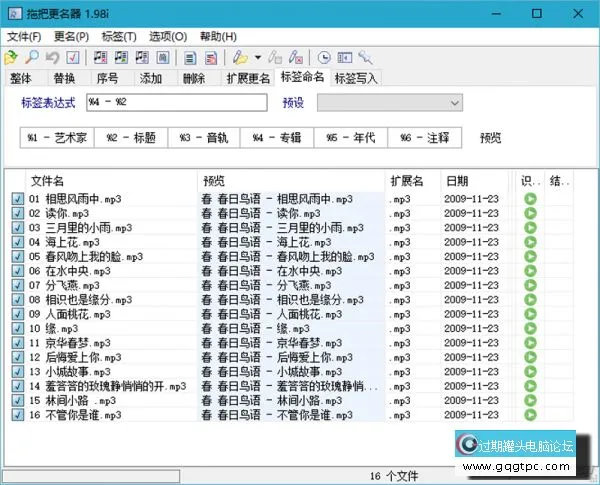Click green play icon for 11 京华春梦
The image size is (600, 485).
pyautogui.click(x=530, y=343)
